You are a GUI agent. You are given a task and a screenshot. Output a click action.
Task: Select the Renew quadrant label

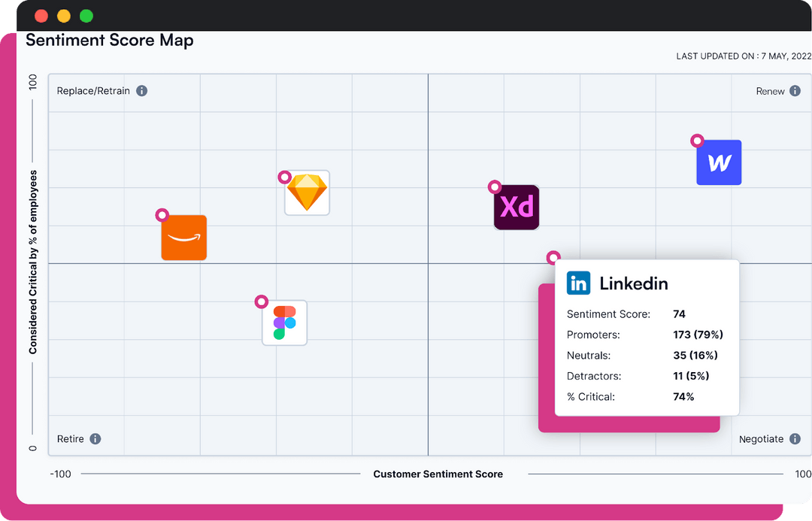[770, 91]
